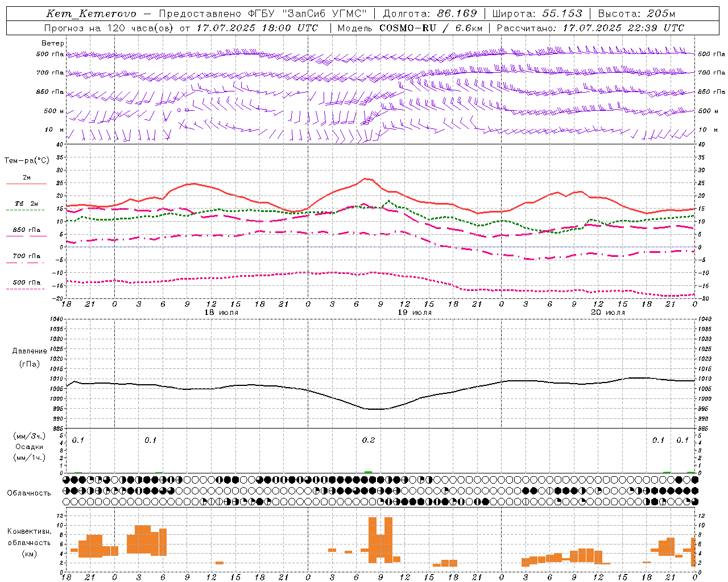Click the 2м temperature legend label
Screen dimensions: 728x582
[x=27, y=178]
